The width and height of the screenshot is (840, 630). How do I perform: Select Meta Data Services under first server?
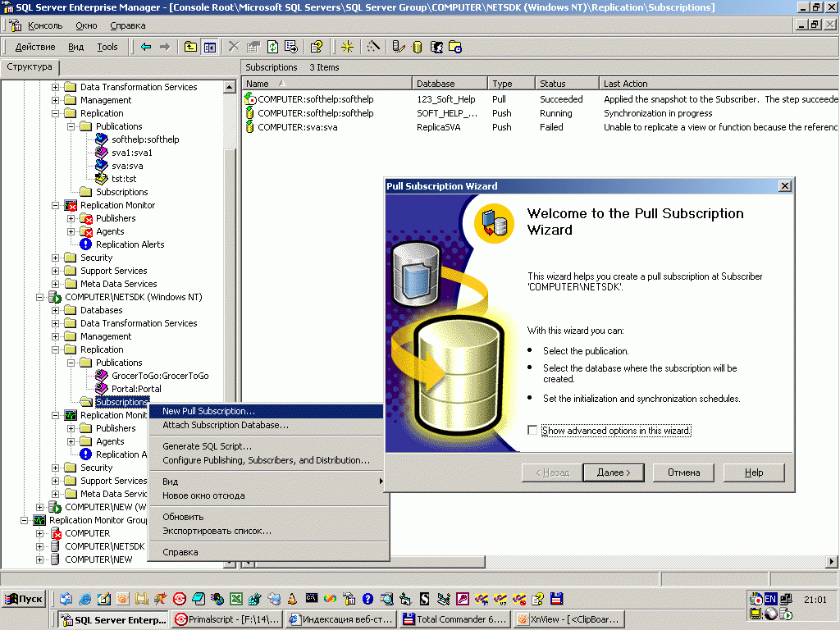coord(118,284)
